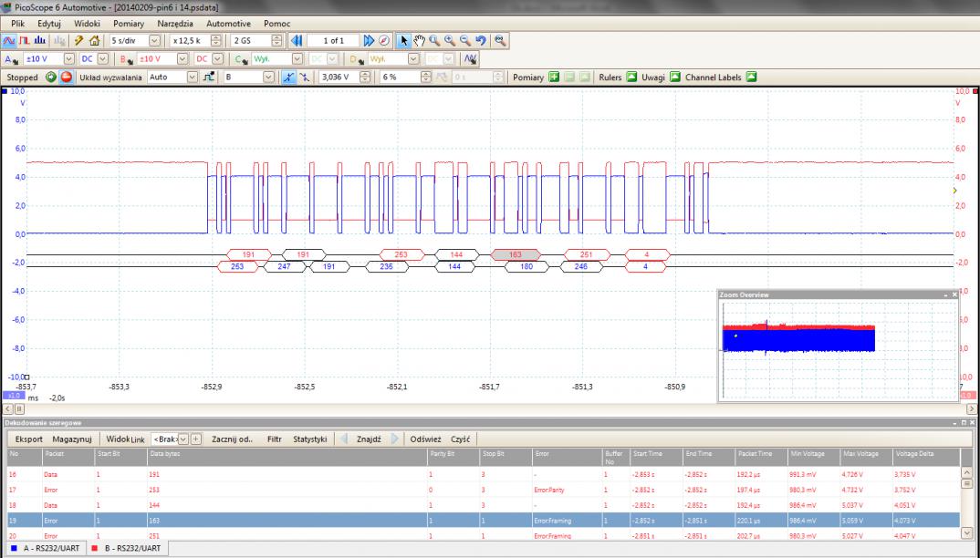Open the Automotive menu
The width and height of the screenshot is (980, 558).
tap(228, 22)
